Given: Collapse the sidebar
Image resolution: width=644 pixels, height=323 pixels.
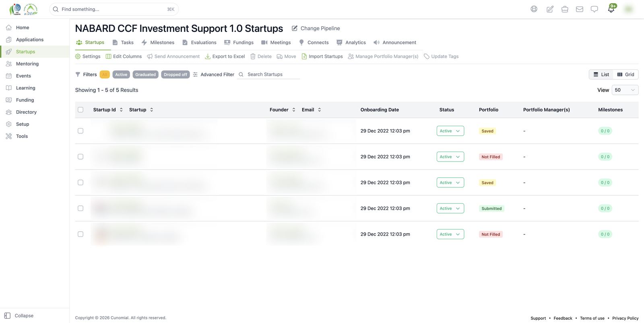Looking at the screenshot, I should click(19, 316).
